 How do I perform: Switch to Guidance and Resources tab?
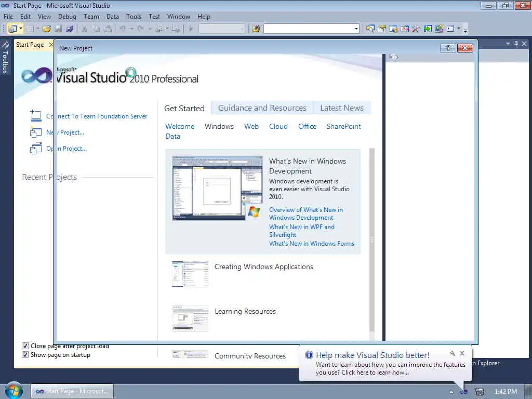click(262, 108)
